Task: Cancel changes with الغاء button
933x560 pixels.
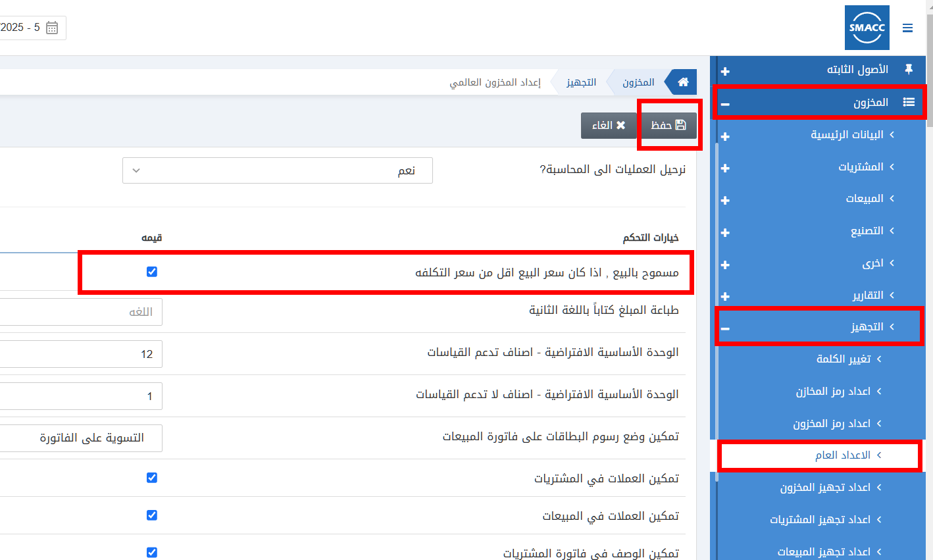Action: (609, 125)
